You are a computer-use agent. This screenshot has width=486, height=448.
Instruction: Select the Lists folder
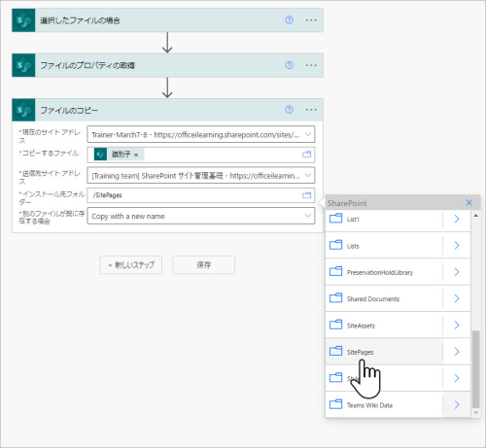384,246
